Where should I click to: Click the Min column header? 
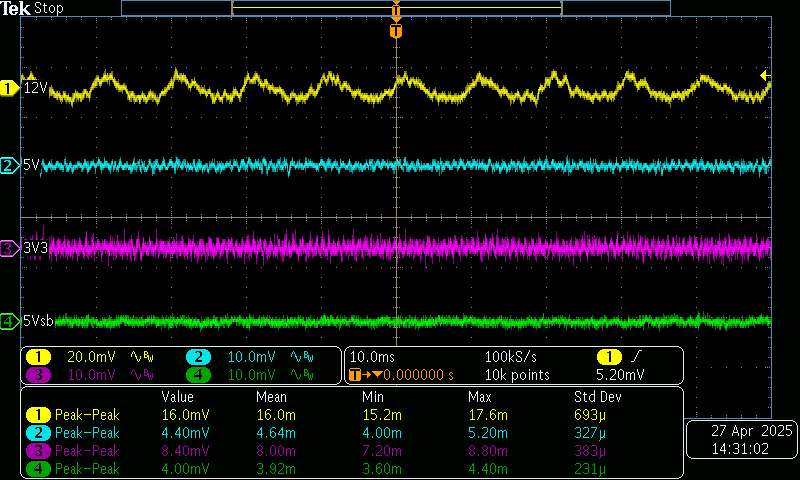(372, 397)
